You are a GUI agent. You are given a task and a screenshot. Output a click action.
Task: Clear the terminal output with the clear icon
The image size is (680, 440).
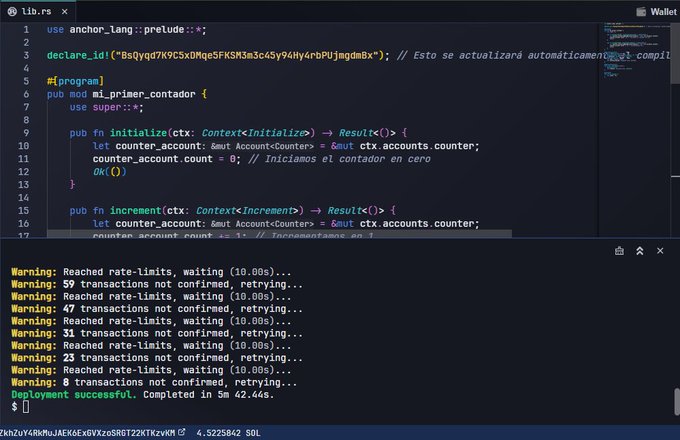619,251
